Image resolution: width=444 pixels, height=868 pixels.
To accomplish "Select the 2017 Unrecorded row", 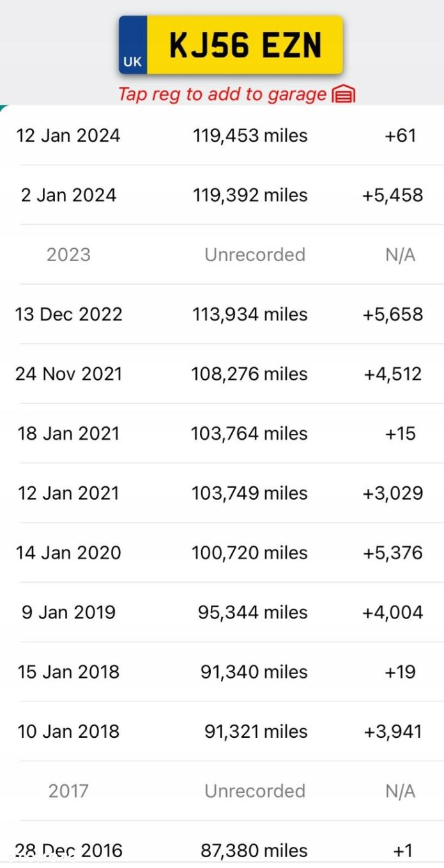I will coord(222,791).
